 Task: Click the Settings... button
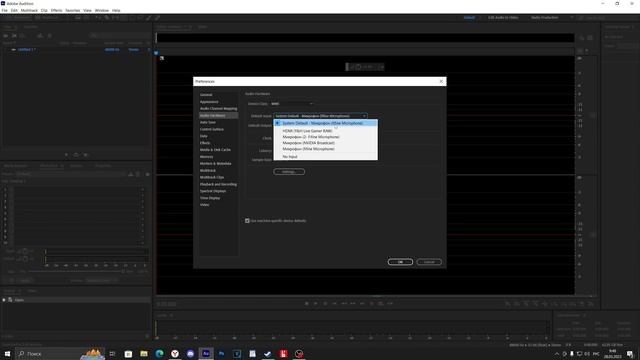pos(289,172)
